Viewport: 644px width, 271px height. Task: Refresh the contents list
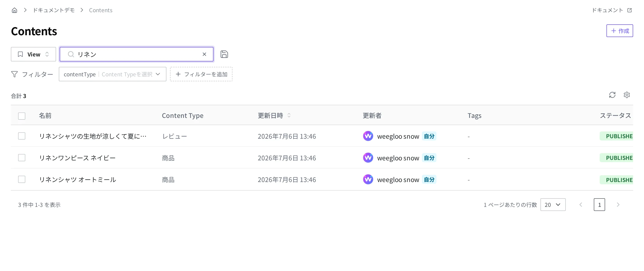[612, 95]
